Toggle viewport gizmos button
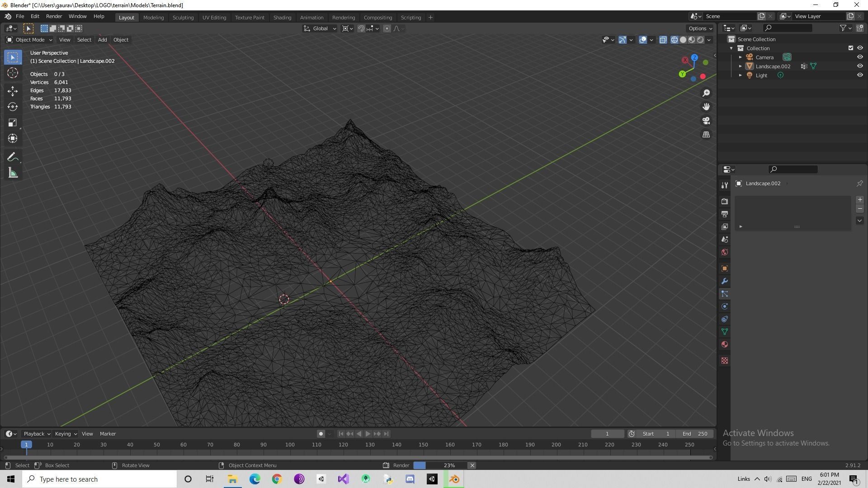This screenshot has height=488, width=868. coord(623,40)
